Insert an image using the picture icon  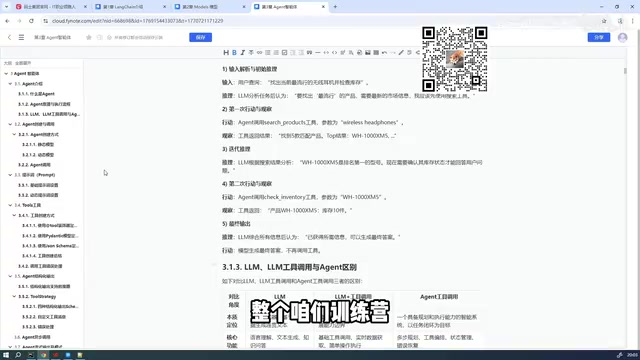pos(368,53)
